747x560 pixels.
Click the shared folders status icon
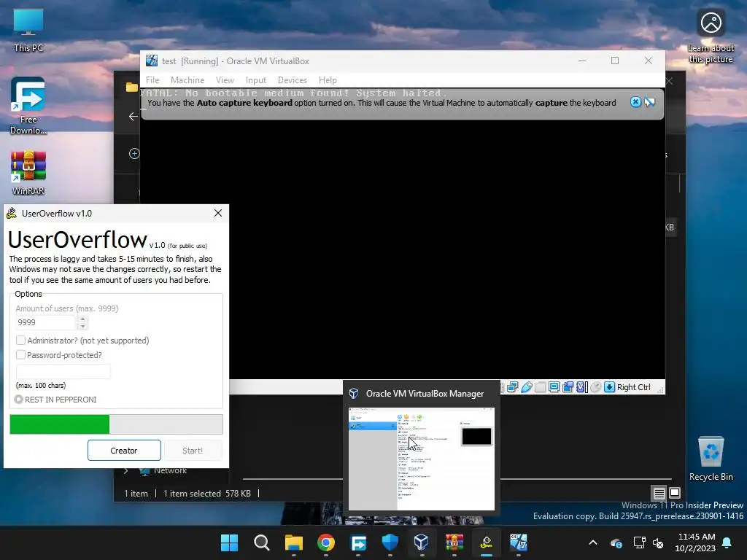(x=541, y=386)
